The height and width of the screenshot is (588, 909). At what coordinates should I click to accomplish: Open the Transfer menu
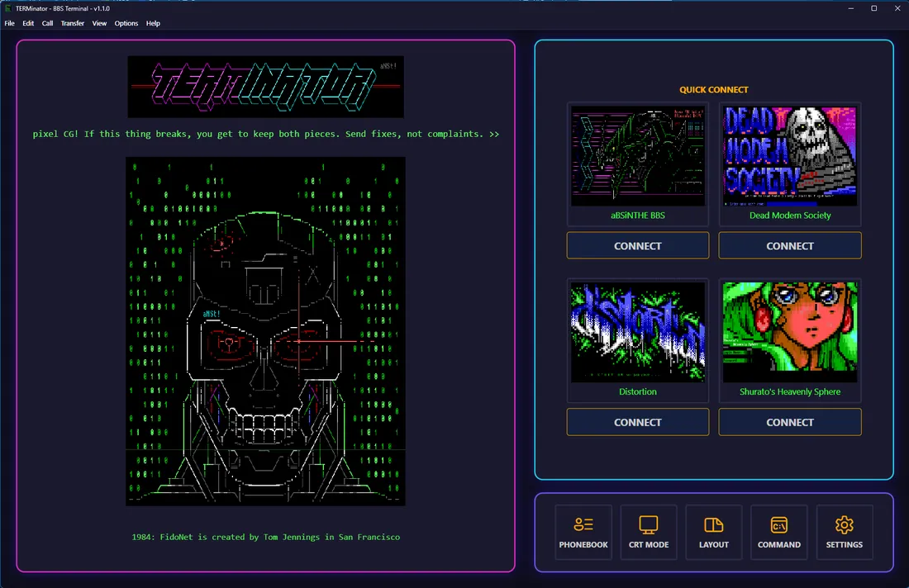pos(73,23)
